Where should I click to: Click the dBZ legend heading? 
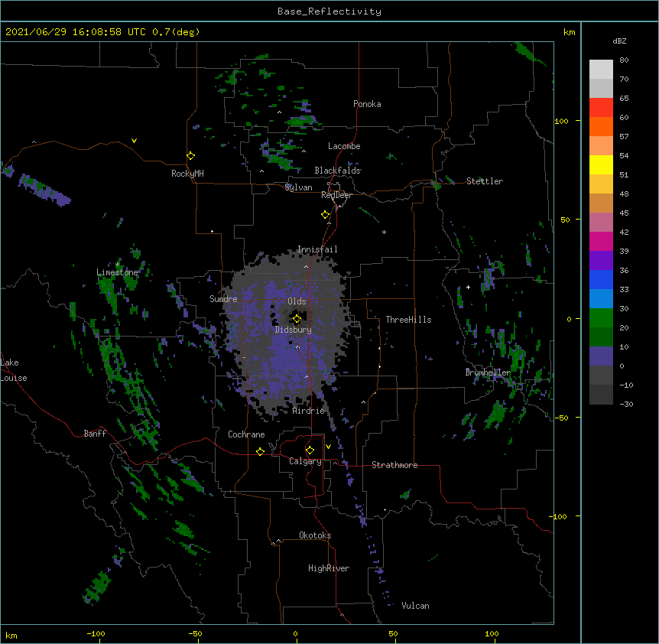(x=619, y=41)
